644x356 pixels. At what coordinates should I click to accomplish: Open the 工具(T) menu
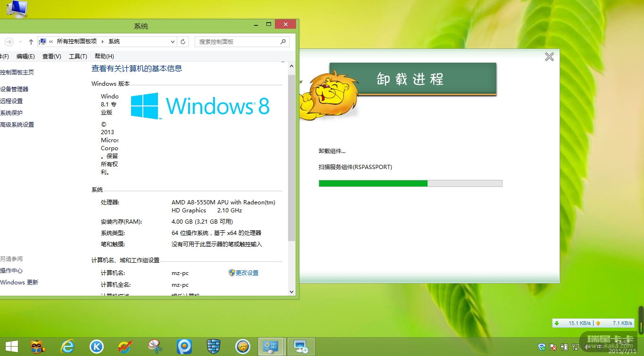(x=78, y=57)
